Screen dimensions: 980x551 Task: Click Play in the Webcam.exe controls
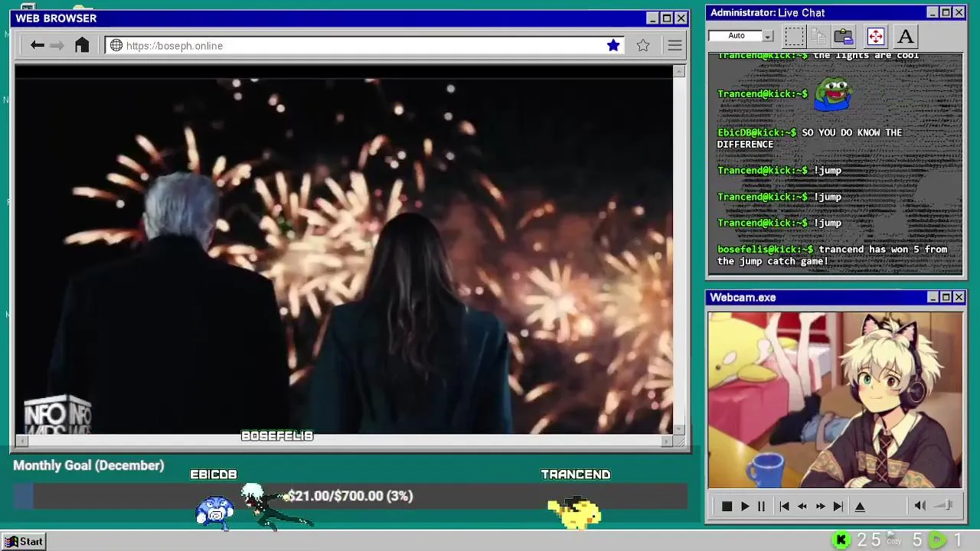[745, 506]
